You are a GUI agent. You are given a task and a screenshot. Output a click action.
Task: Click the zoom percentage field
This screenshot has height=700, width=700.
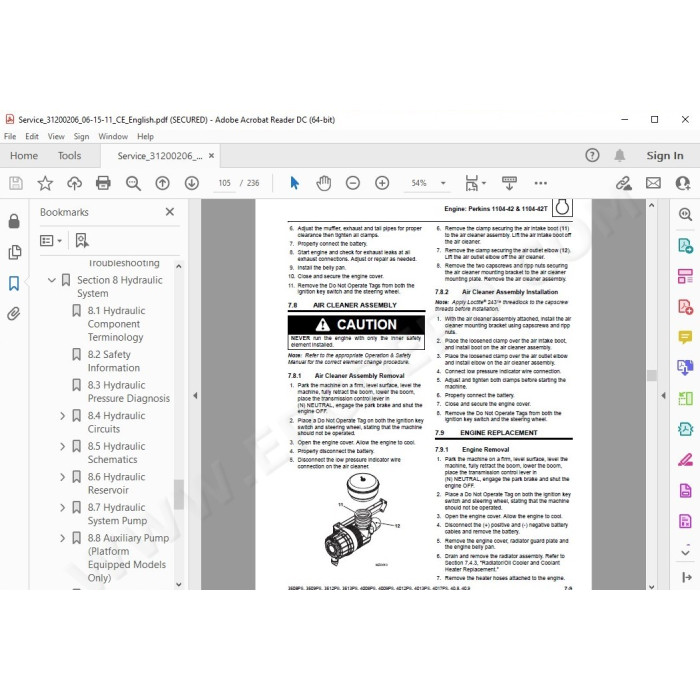[419, 183]
